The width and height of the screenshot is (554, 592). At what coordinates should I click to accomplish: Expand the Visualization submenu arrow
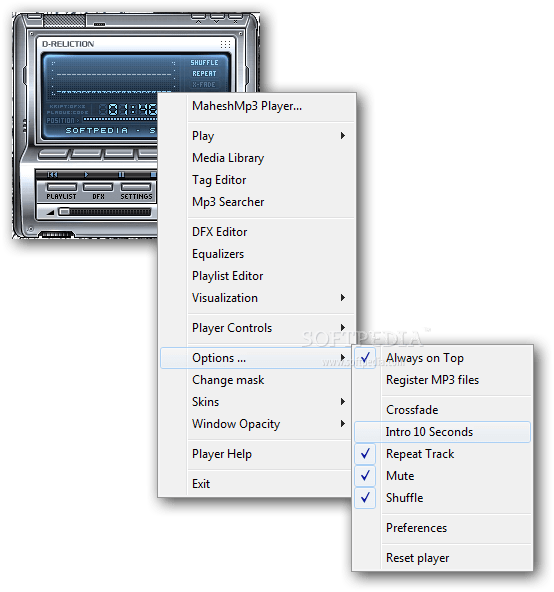coord(343,298)
